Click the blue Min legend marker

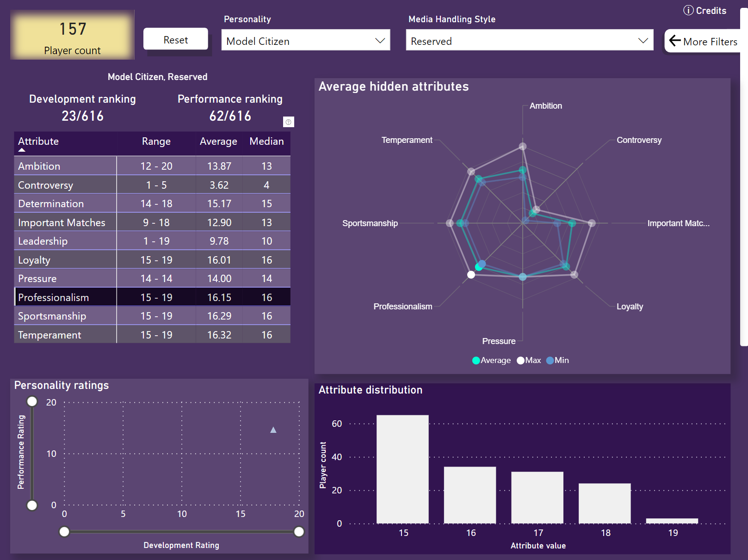point(550,361)
